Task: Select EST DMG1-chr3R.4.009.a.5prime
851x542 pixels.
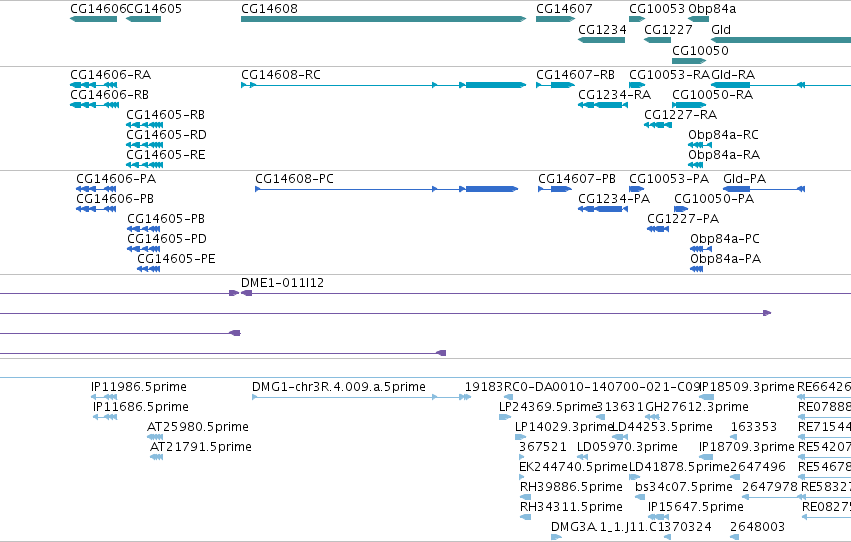Action: click(361, 397)
